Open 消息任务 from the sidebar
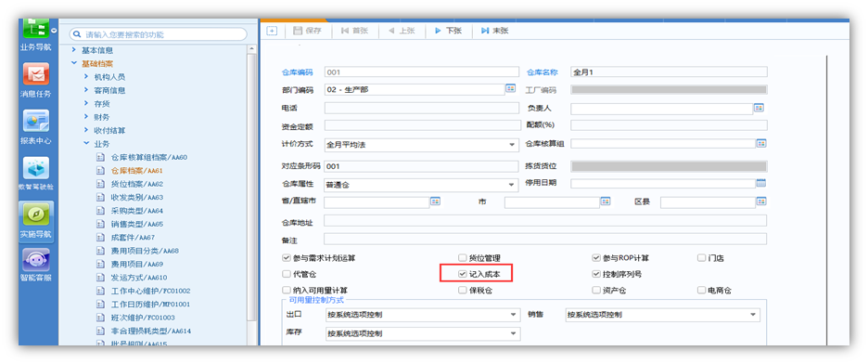868x364 pixels. pyautogui.click(x=36, y=73)
